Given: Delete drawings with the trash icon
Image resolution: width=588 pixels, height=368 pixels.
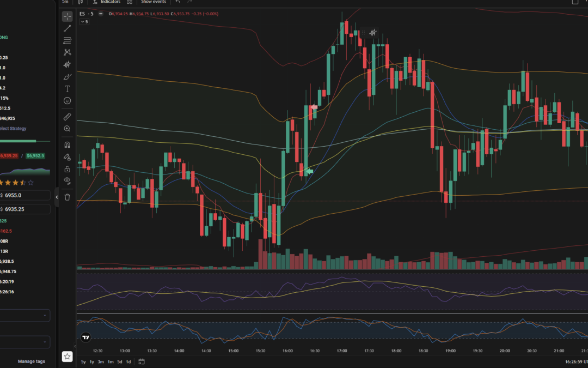Looking at the screenshot, I should pyautogui.click(x=67, y=197).
